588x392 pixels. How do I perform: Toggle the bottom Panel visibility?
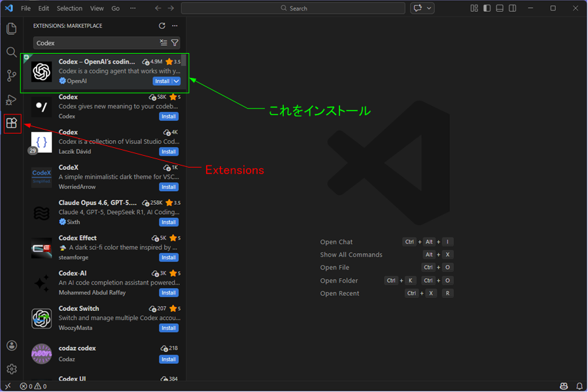point(500,9)
